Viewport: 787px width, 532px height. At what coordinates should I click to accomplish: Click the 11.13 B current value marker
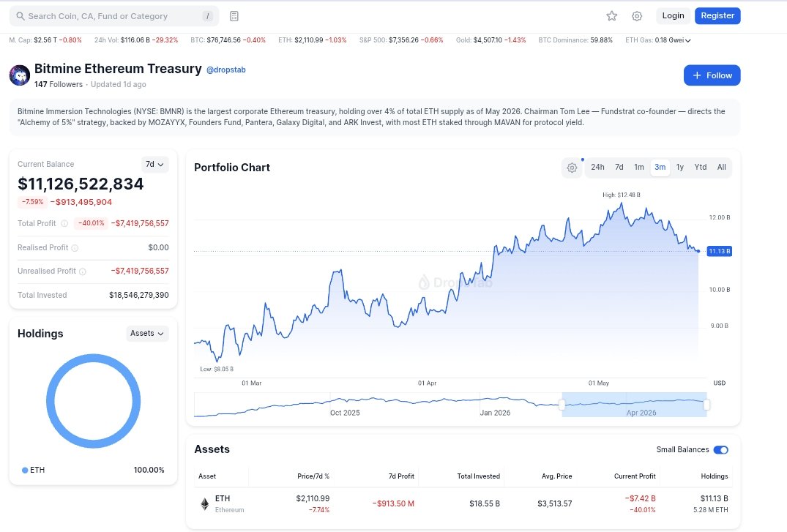pos(719,252)
